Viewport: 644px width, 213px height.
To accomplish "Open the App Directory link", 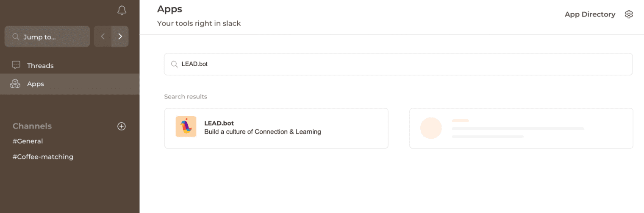I will click(x=590, y=14).
